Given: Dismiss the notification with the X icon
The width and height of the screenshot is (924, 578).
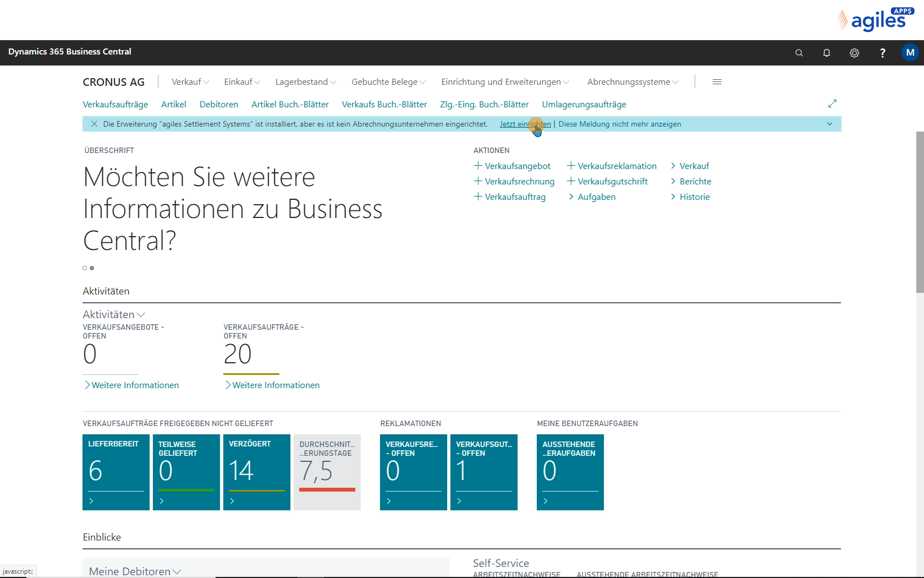Looking at the screenshot, I should (x=94, y=124).
